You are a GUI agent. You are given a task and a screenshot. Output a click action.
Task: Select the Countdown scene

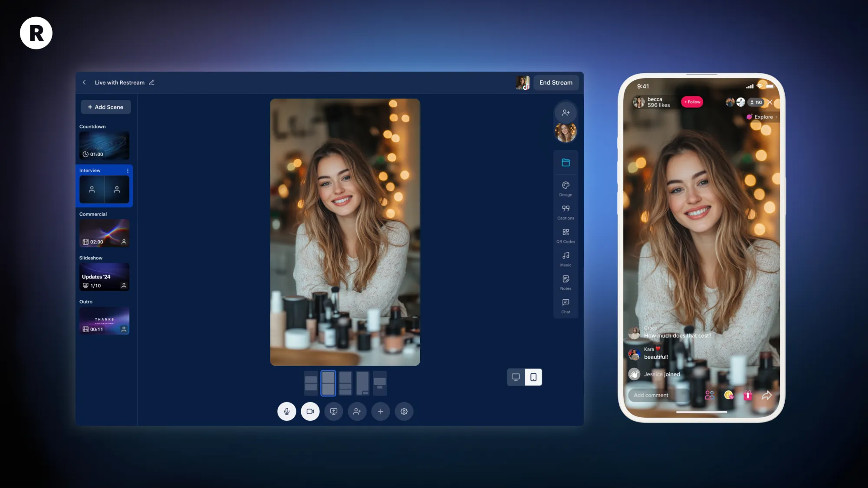click(104, 145)
